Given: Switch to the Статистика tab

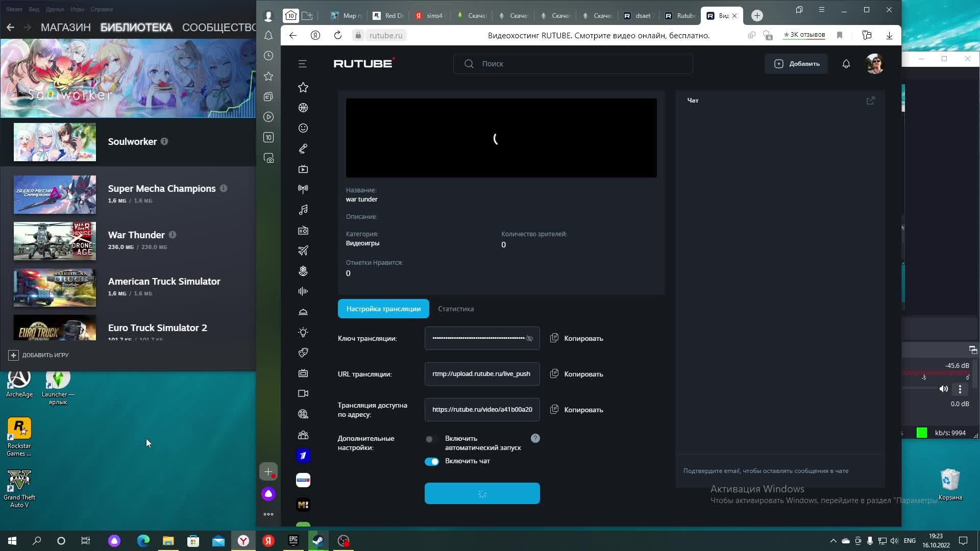Looking at the screenshot, I should pos(455,309).
